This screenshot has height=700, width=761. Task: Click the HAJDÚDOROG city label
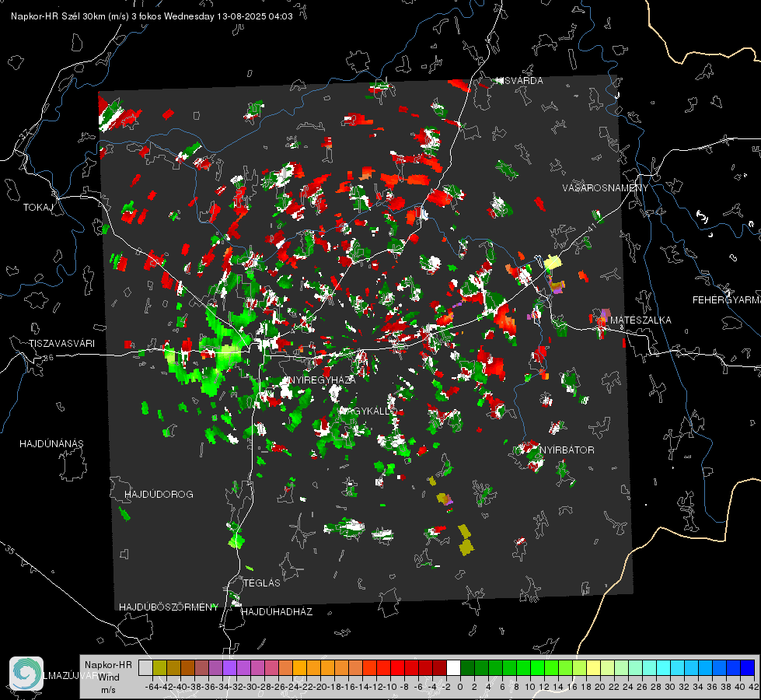159,495
